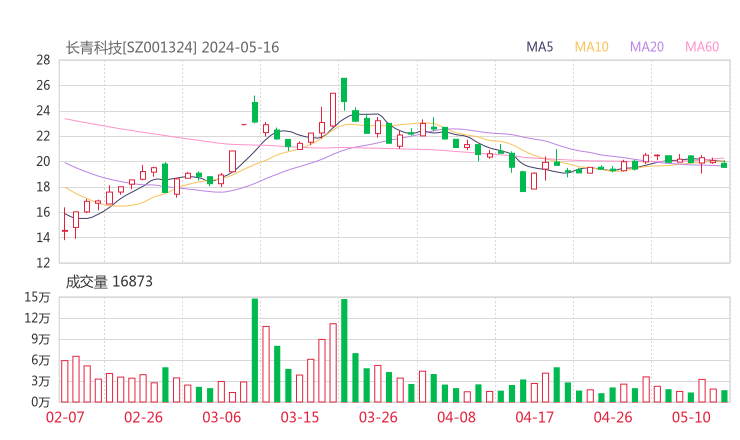Click the 04-08 date label
Image resolution: width=740 pixels, height=440 pixels.
[456, 417]
